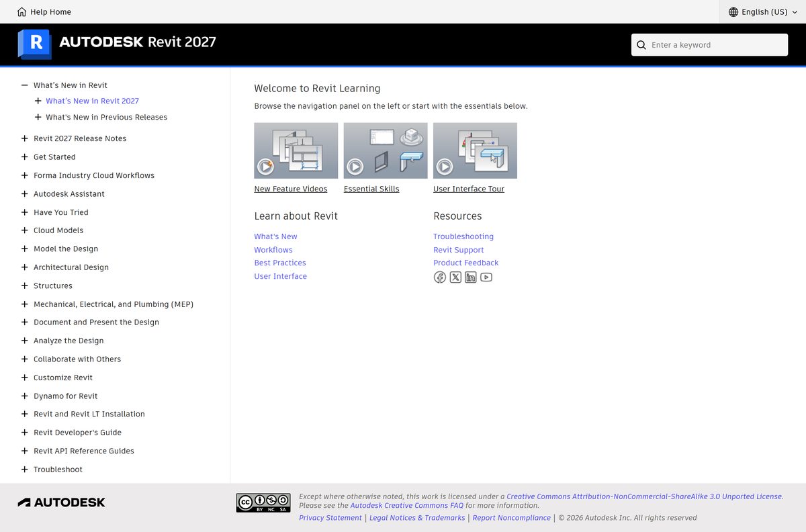Image resolution: width=806 pixels, height=532 pixels.
Task: Play the Essential Skills thumbnail
Action: coord(386,150)
